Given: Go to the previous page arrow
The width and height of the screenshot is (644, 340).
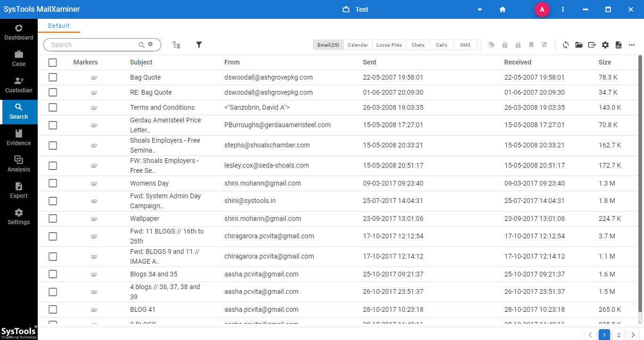Looking at the screenshot, I should point(590,335).
